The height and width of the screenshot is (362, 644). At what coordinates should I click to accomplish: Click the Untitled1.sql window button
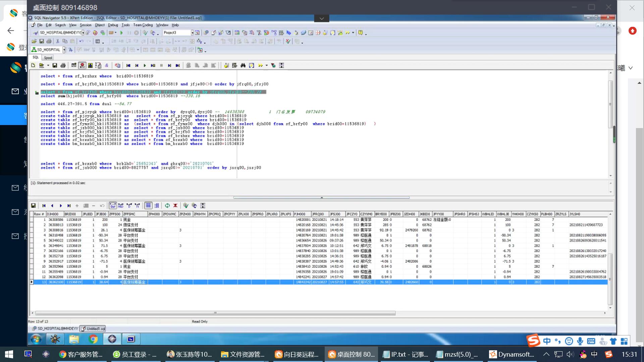pyautogui.click(x=93, y=328)
